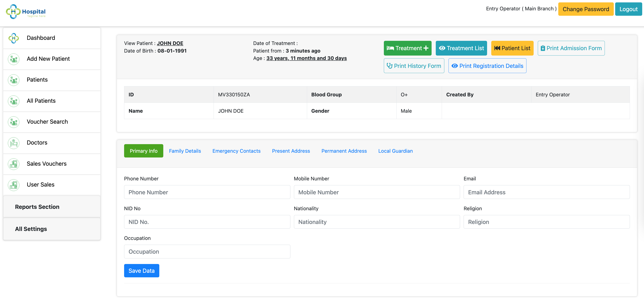Click the eye icon on Treatment List
This screenshot has width=644, height=307.
442,48
